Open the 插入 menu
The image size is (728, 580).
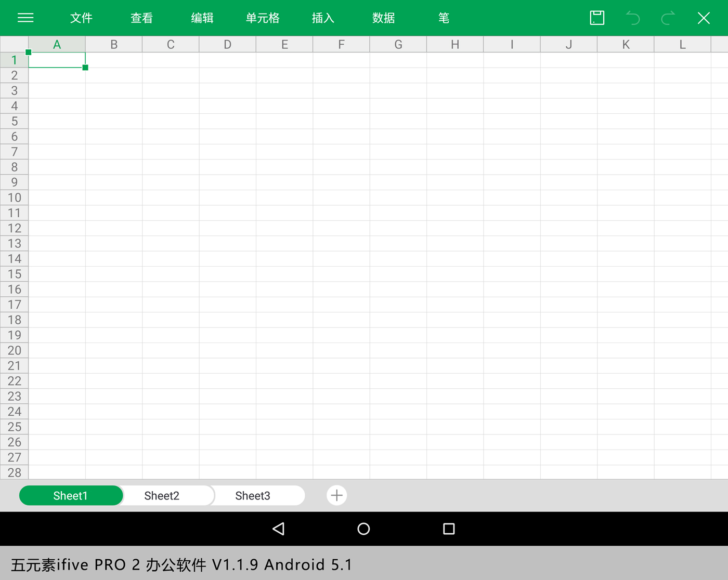tap(323, 18)
